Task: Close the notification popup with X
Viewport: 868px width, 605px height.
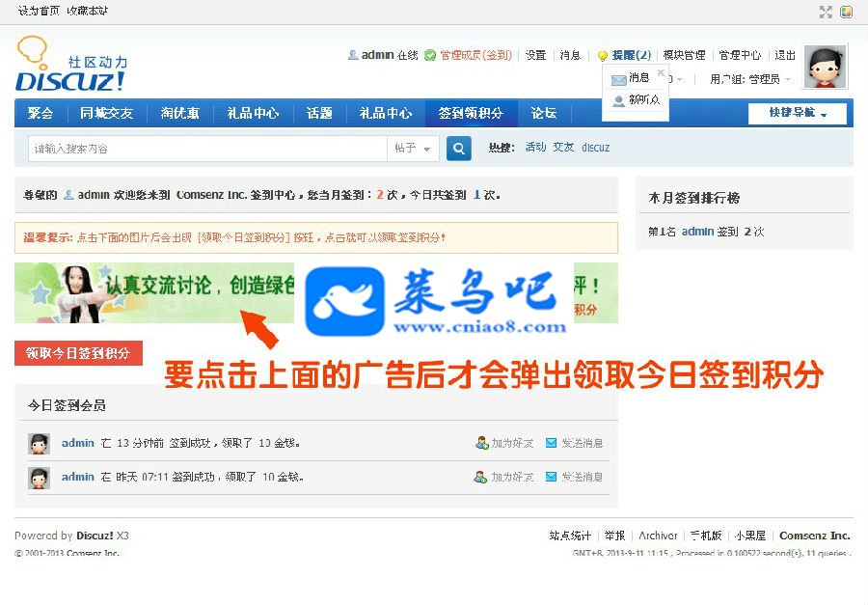Action: [661, 72]
